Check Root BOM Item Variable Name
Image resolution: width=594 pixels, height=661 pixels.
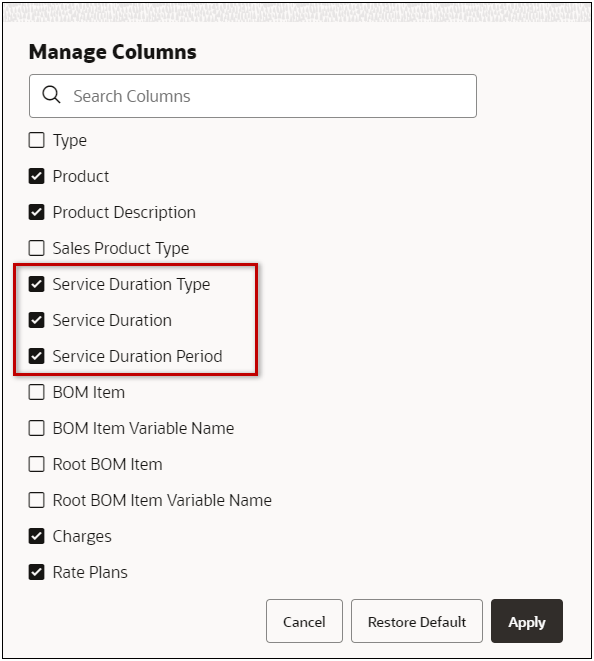tap(37, 500)
